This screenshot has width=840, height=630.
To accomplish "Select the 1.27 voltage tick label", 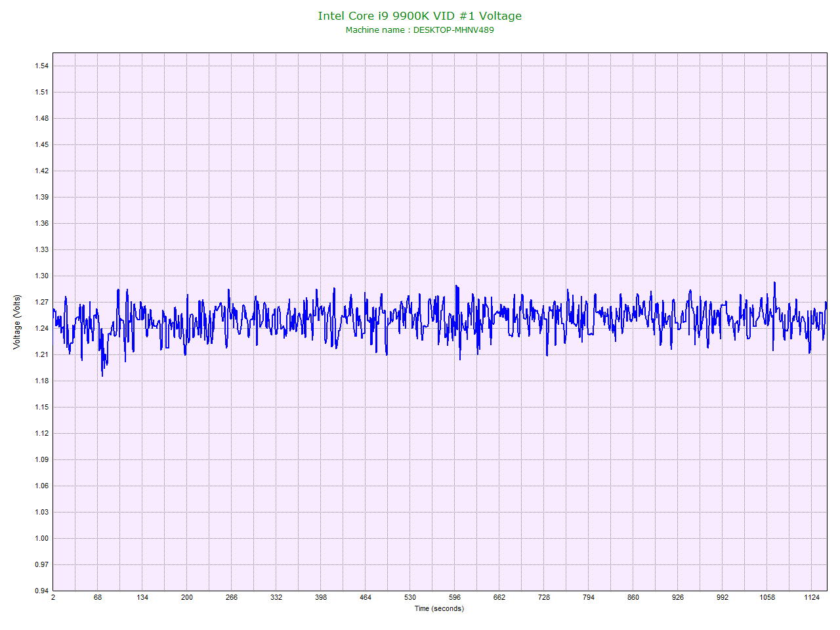I will point(41,302).
